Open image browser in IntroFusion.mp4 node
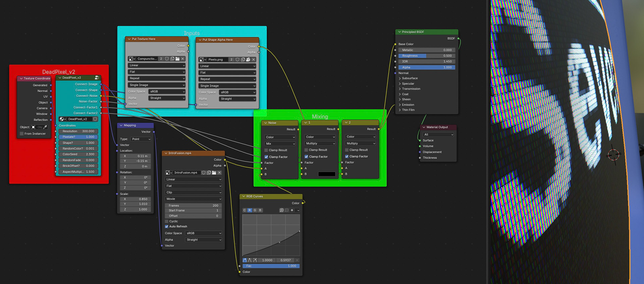 169,173
